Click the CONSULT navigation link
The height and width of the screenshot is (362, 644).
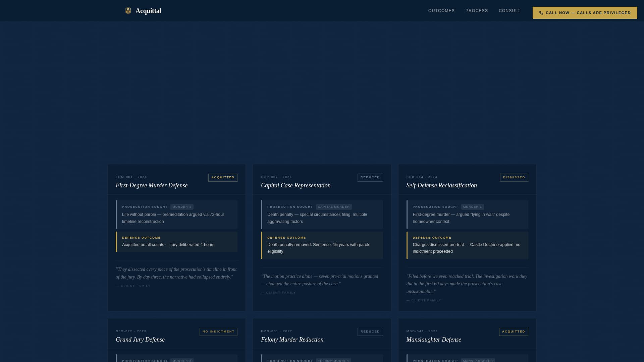509,10
